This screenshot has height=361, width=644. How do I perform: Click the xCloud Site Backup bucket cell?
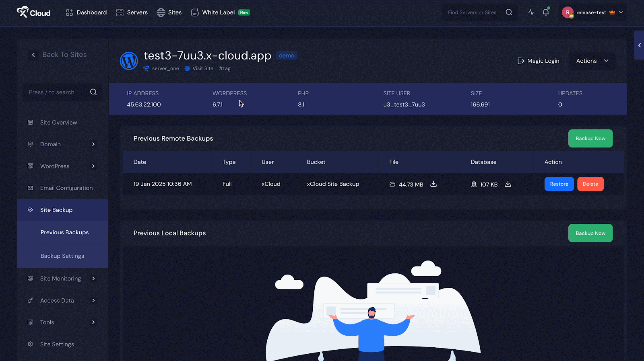click(333, 184)
